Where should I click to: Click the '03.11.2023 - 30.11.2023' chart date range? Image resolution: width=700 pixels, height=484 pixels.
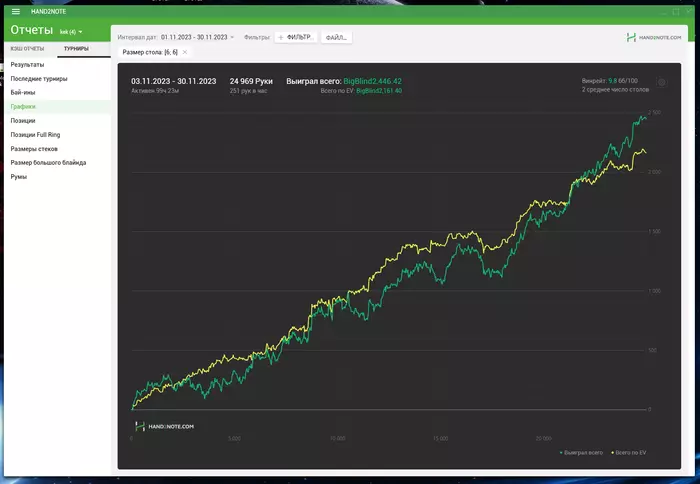coord(174,81)
